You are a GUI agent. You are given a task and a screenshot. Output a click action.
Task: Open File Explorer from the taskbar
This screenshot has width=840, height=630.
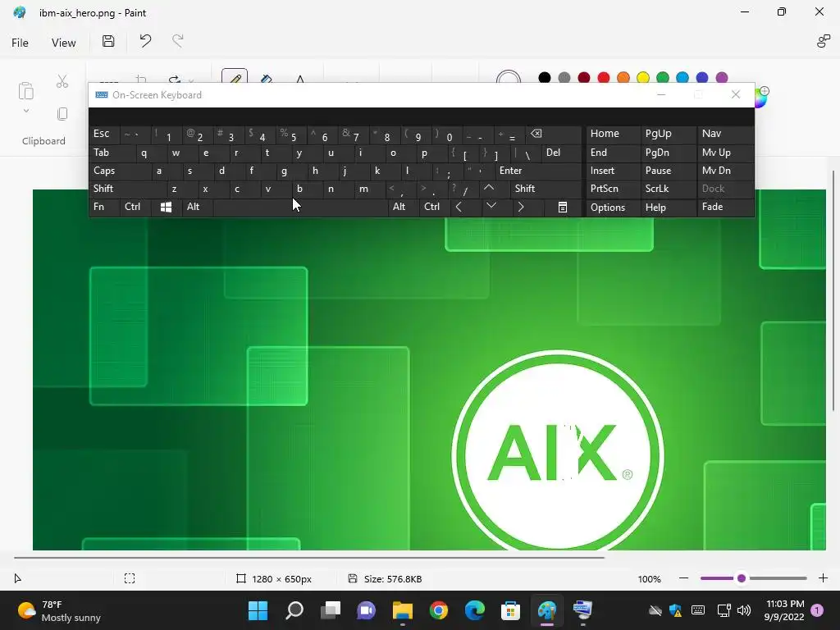point(402,610)
